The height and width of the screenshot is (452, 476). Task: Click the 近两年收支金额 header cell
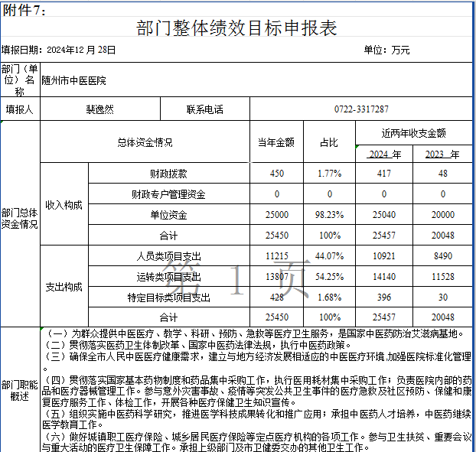(414, 133)
